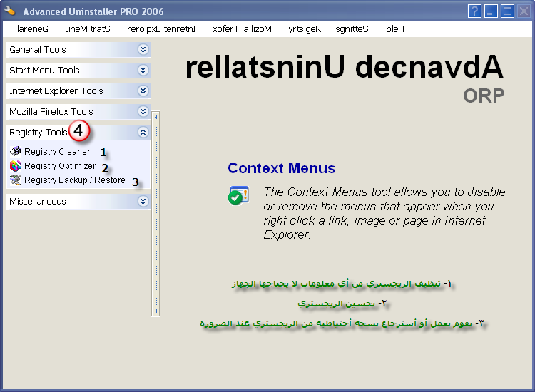Click the Mozilla Firefox Tools header label
The width and height of the screenshot is (535, 392).
[51, 111]
